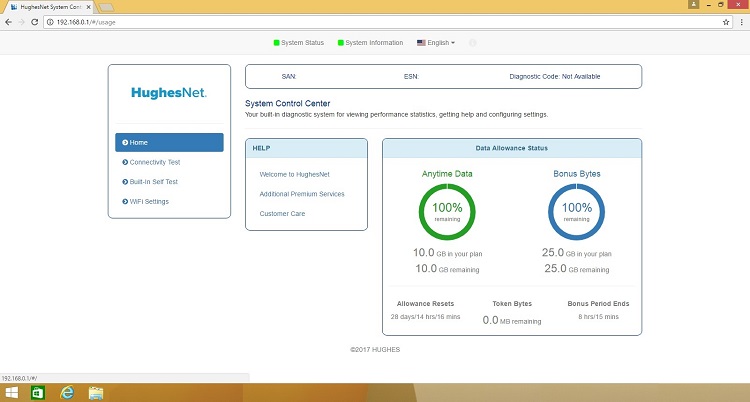
Task: Click the site info icon in address bar
Action: click(x=50, y=22)
